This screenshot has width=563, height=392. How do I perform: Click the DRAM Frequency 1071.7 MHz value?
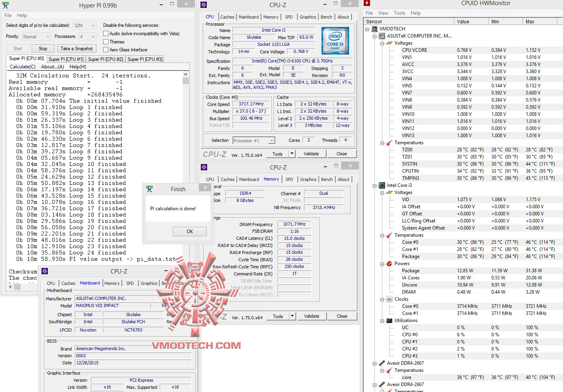[294, 224]
